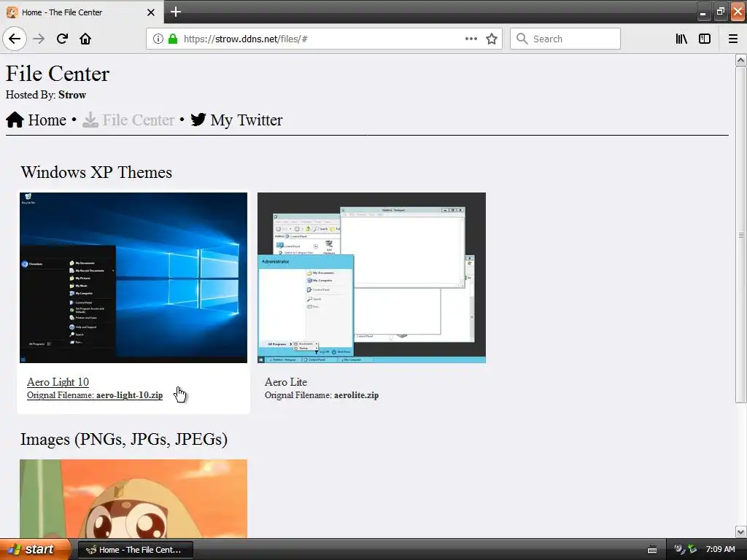The width and height of the screenshot is (747, 560).
Task: Click the Images (PNGs, JPGs, JPEGs) heading
Action: [x=124, y=439]
